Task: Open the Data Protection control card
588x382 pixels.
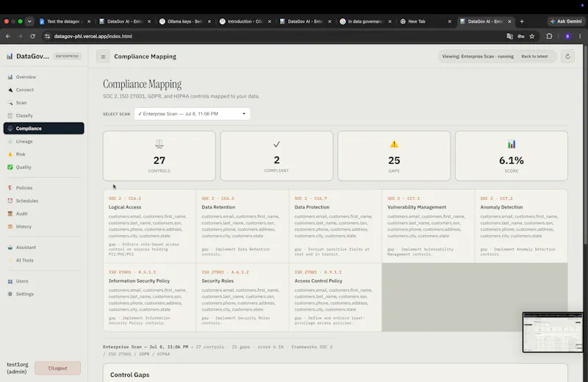Action: [x=335, y=226]
